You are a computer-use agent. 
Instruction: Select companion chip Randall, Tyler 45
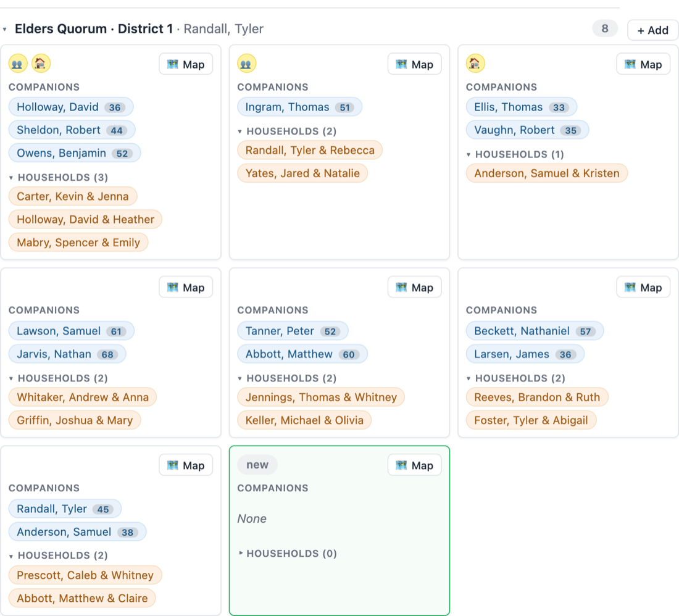click(x=65, y=509)
